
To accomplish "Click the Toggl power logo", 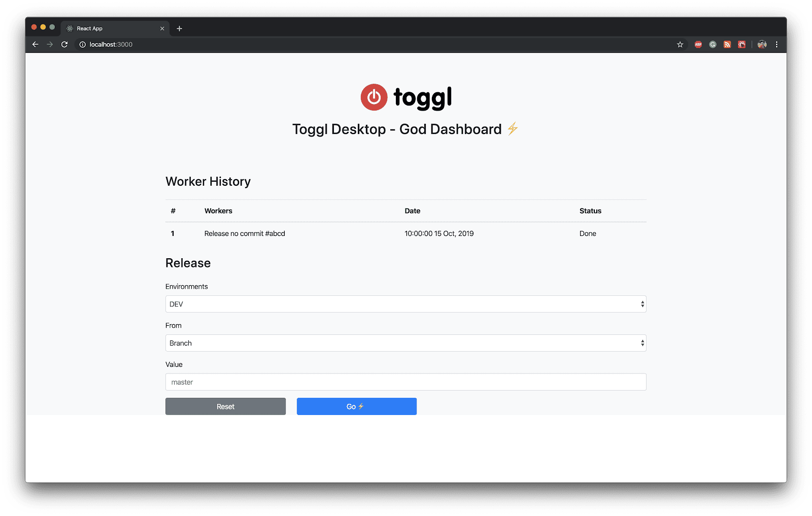I will (374, 97).
